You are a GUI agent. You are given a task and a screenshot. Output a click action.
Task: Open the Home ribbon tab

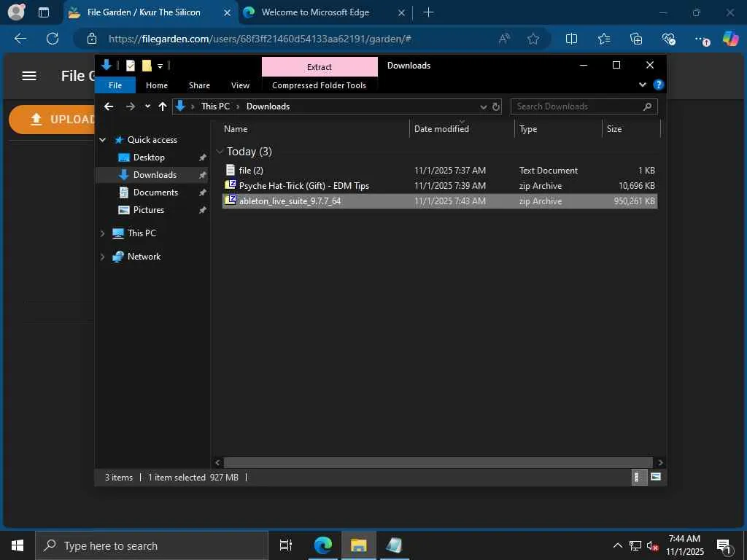coord(157,85)
